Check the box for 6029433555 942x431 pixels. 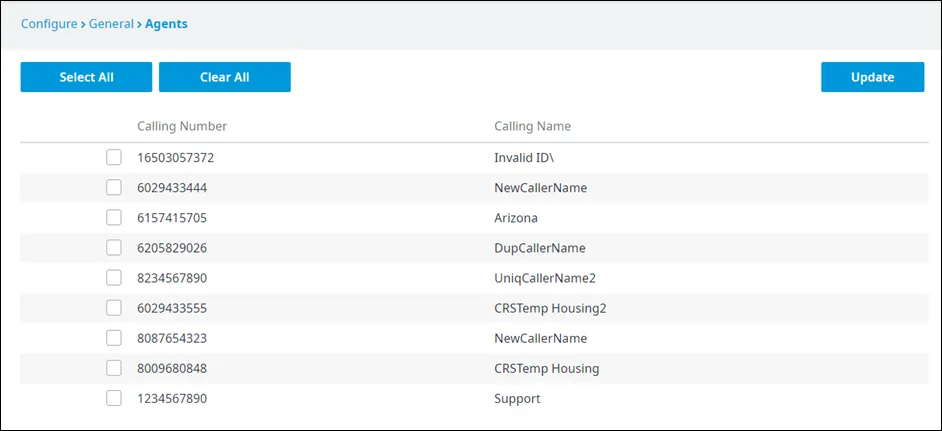pyautogui.click(x=114, y=308)
